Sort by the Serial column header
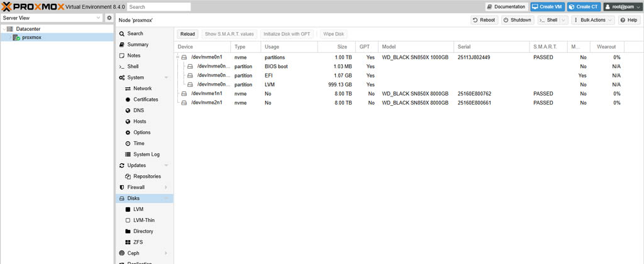Screen dimensions: 644x264 (492, 47)
